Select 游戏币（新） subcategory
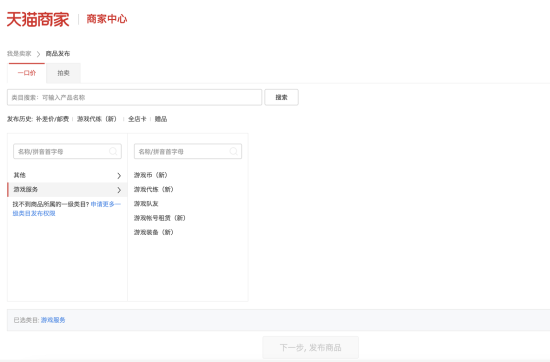 pos(151,175)
